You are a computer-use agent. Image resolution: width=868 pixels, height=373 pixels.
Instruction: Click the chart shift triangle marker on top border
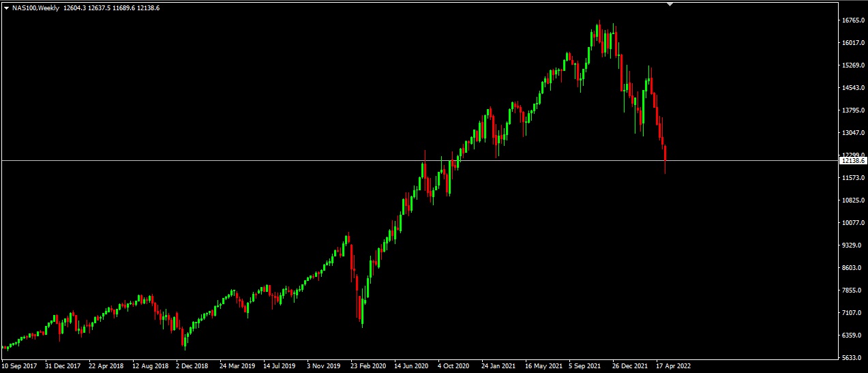coord(670,4)
